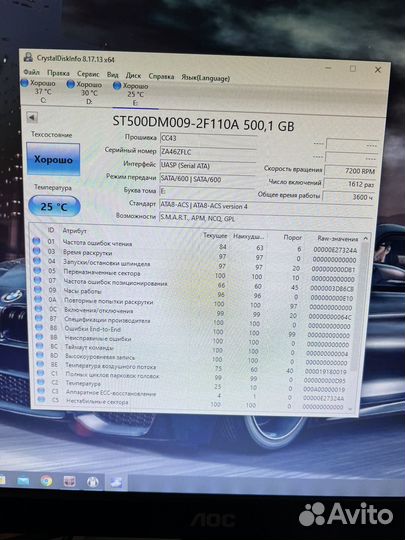Click the scroll up arrow of attribute list
Viewport: 405px width, 540px height.
tap(365, 238)
